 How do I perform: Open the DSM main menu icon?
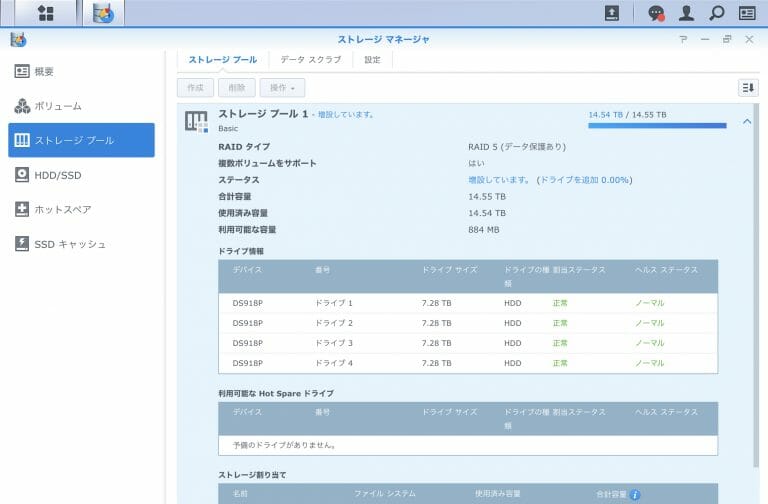point(46,13)
